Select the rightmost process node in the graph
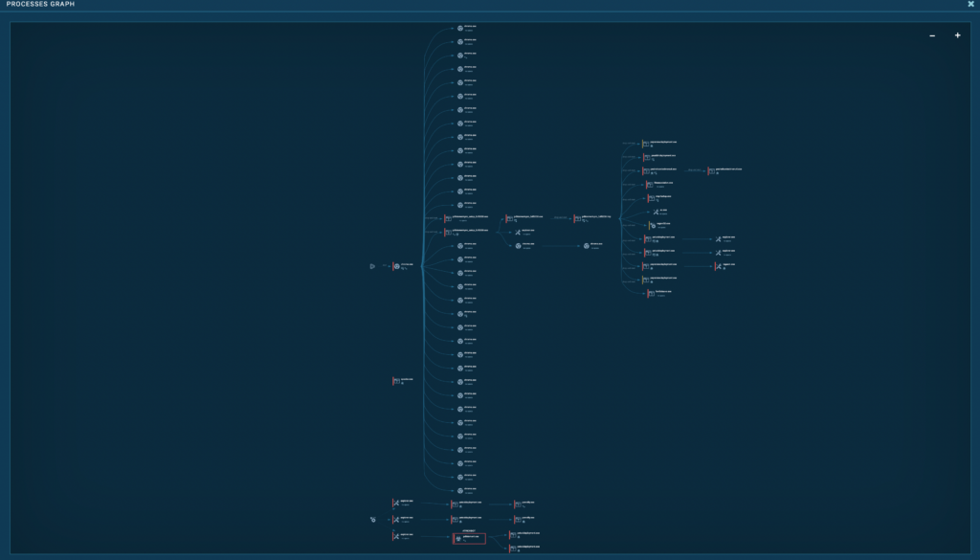This screenshot has width=980, height=560. click(x=711, y=170)
